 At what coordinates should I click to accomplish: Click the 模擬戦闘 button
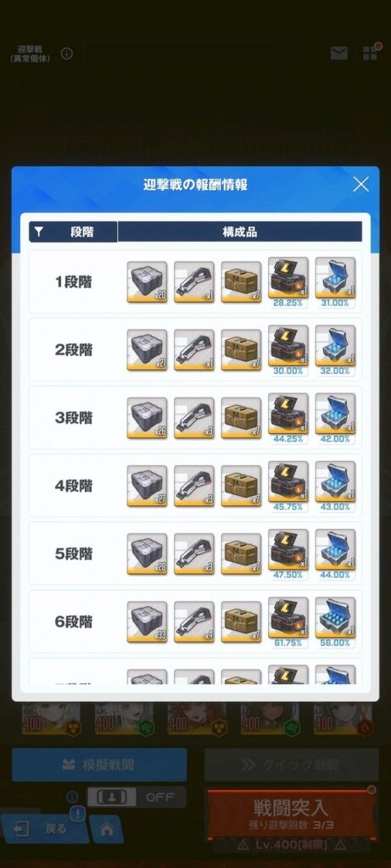pos(99,765)
